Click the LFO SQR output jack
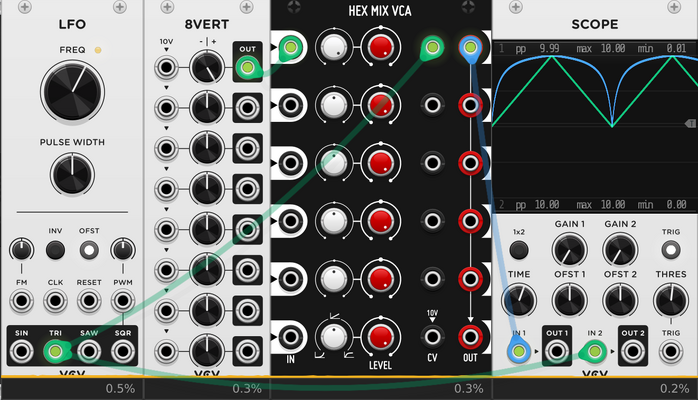The image size is (698, 400). pos(123,352)
